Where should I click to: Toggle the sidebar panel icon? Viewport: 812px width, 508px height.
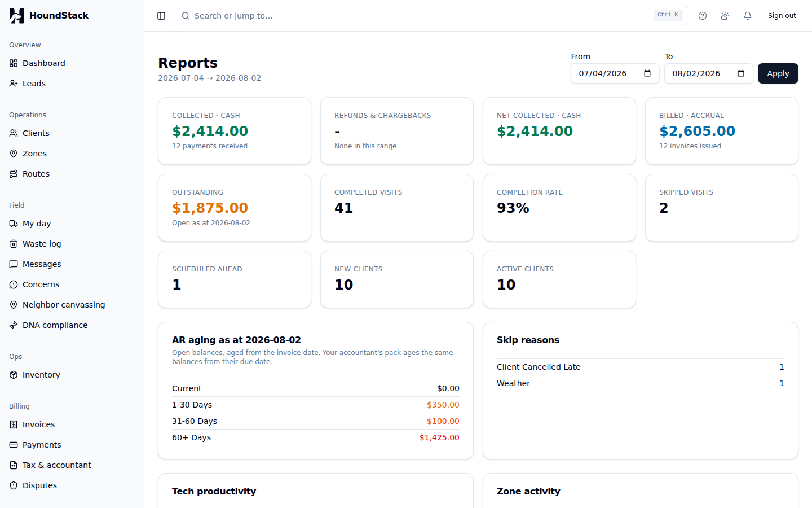point(161,16)
